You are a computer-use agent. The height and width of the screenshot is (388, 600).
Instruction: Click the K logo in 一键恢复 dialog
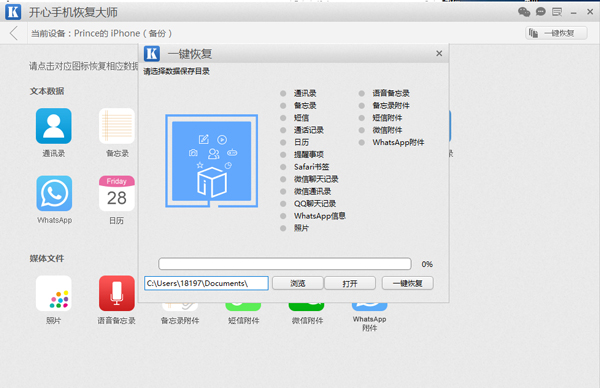(152, 54)
